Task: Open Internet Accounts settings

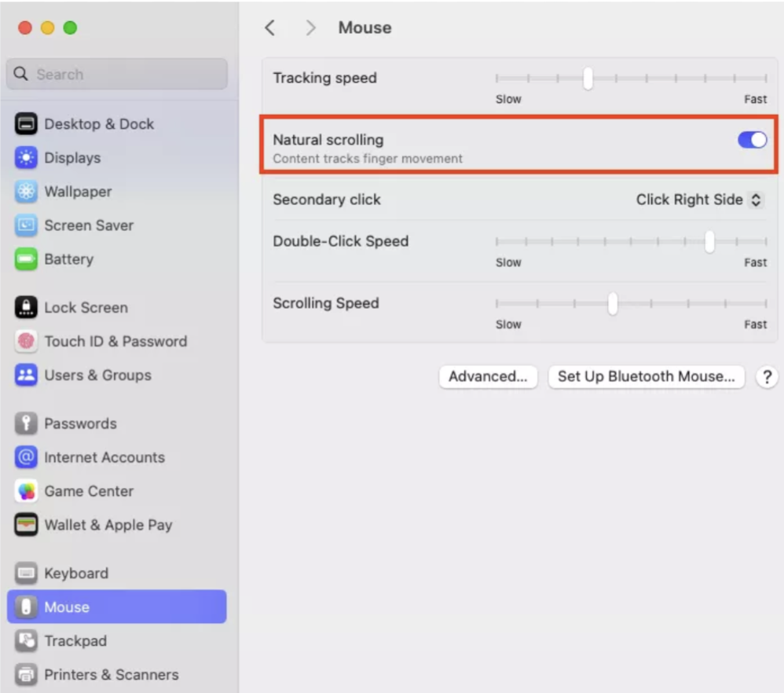Action: pyautogui.click(x=104, y=457)
